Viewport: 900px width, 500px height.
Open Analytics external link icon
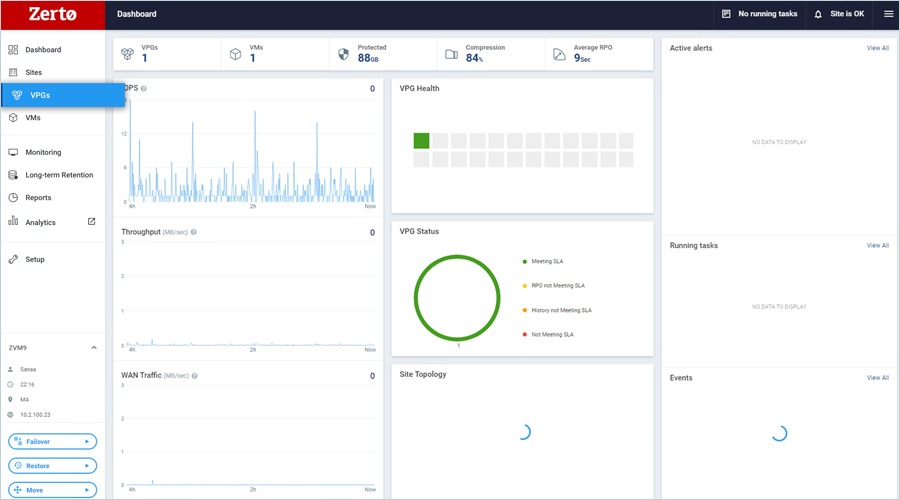92,222
